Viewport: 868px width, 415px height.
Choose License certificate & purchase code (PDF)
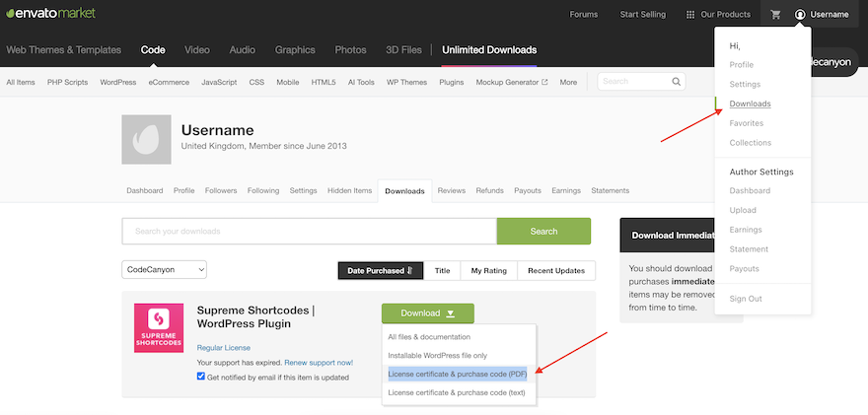[x=459, y=374]
